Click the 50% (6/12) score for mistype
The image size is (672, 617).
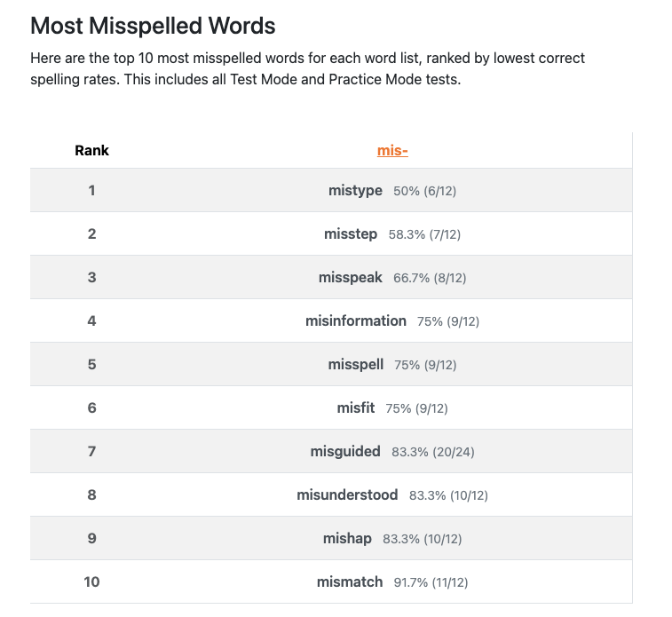pos(424,191)
